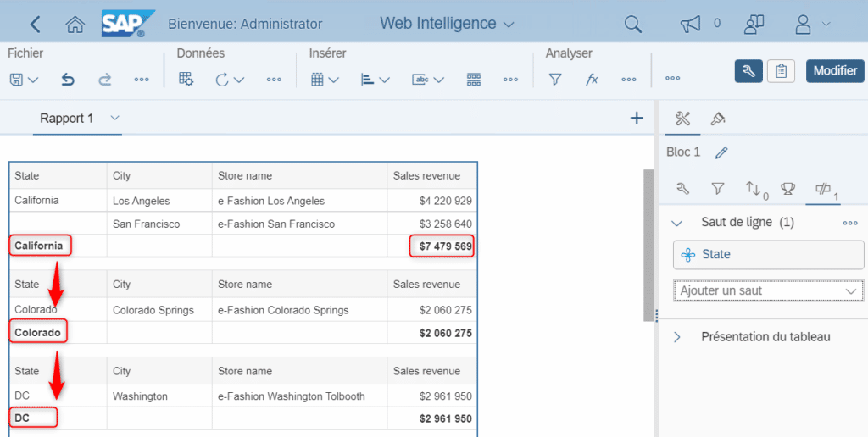This screenshot has width=868, height=437.
Task: Switch to the tools build tab
Action: click(x=682, y=119)
